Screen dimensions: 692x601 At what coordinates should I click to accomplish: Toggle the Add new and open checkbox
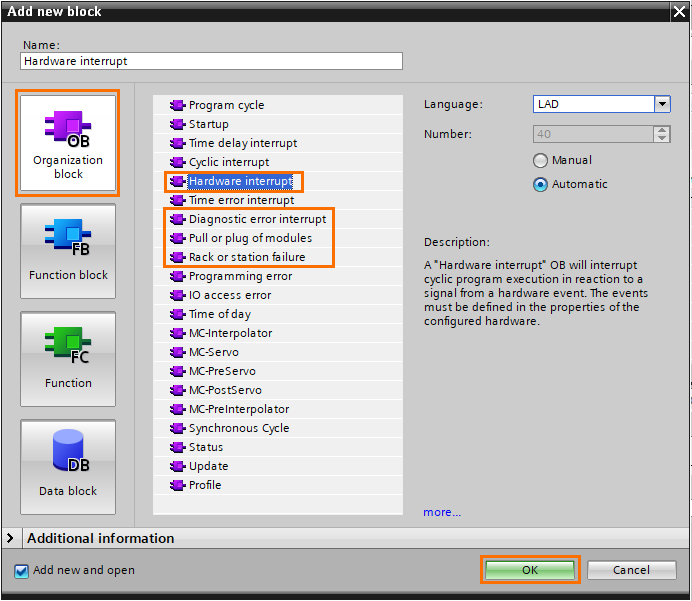pos(21,571)
